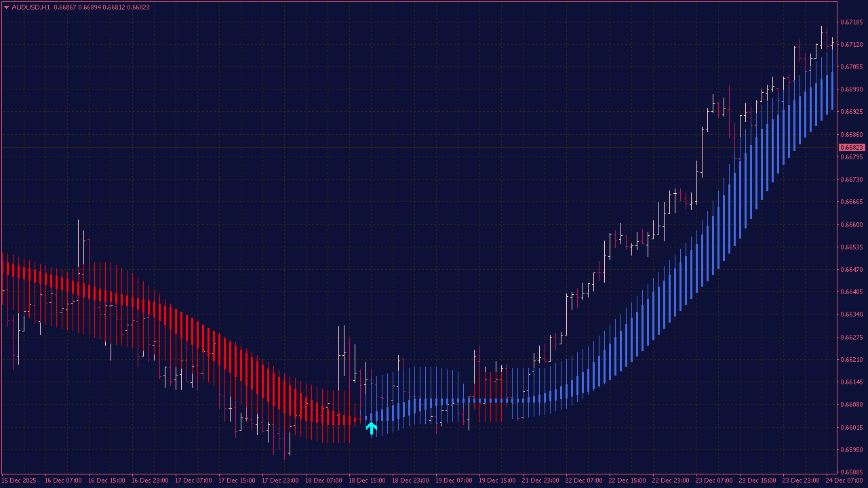Click the 0.66925 price scale label

(851, 111)
